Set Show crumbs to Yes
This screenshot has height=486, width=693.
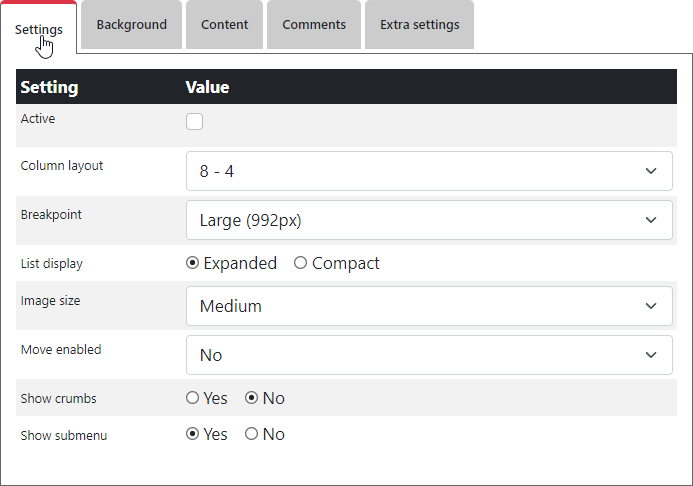coord(193,398)
